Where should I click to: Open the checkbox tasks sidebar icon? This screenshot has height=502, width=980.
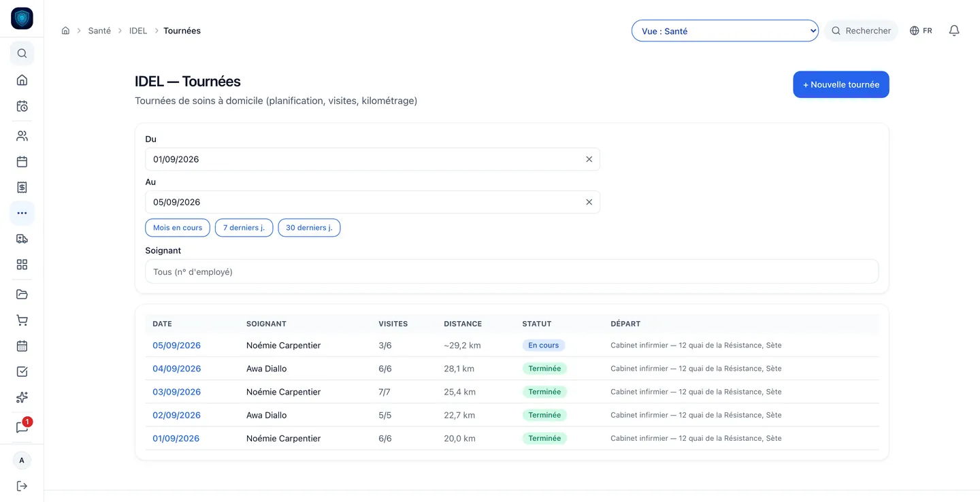[x=22, y=371]
